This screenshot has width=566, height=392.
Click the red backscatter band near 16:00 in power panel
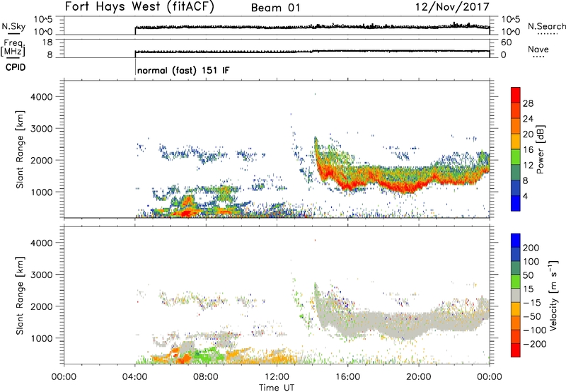(349, 185)
